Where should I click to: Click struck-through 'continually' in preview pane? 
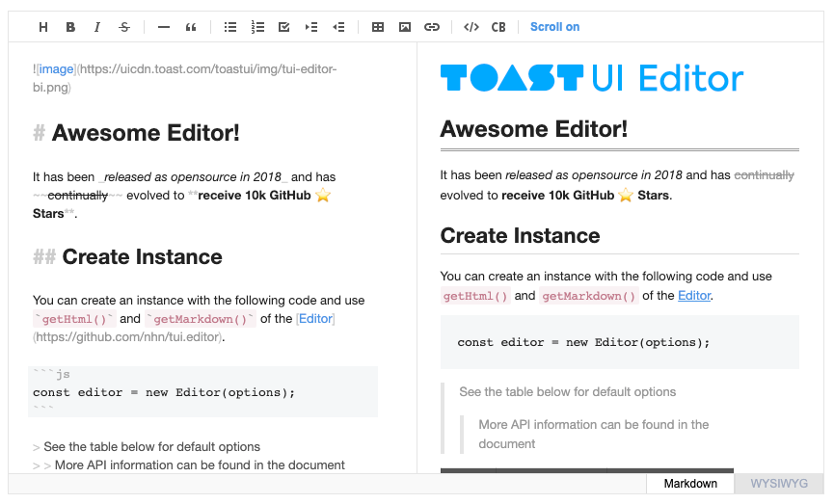[x=764, y=175]
